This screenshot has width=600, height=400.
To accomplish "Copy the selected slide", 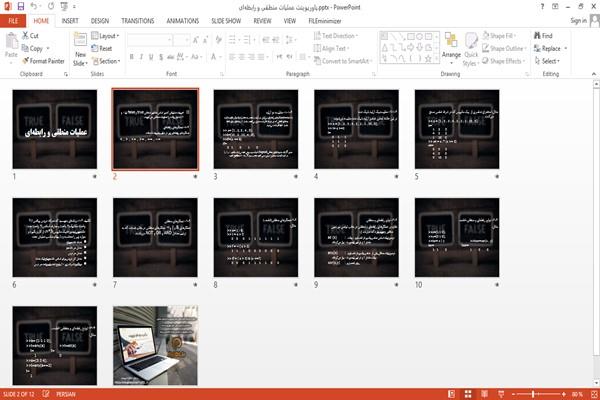I will click(x=32, y=48).
